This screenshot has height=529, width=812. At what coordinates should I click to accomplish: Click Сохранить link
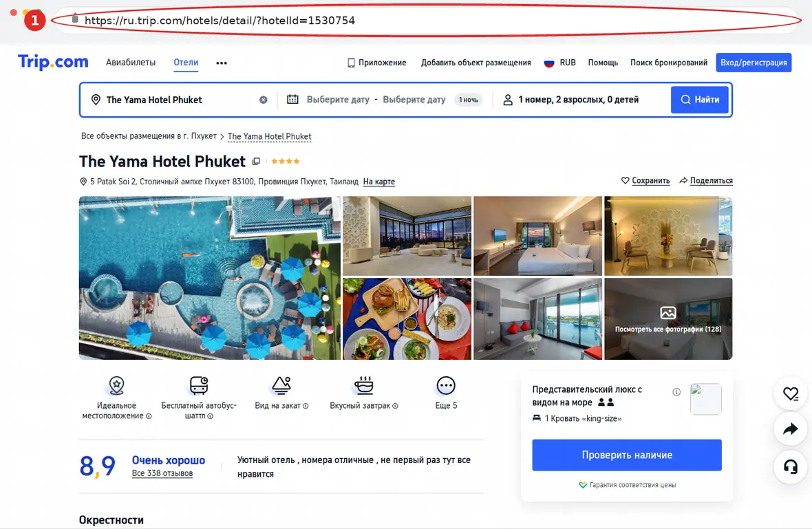point(650,181)
